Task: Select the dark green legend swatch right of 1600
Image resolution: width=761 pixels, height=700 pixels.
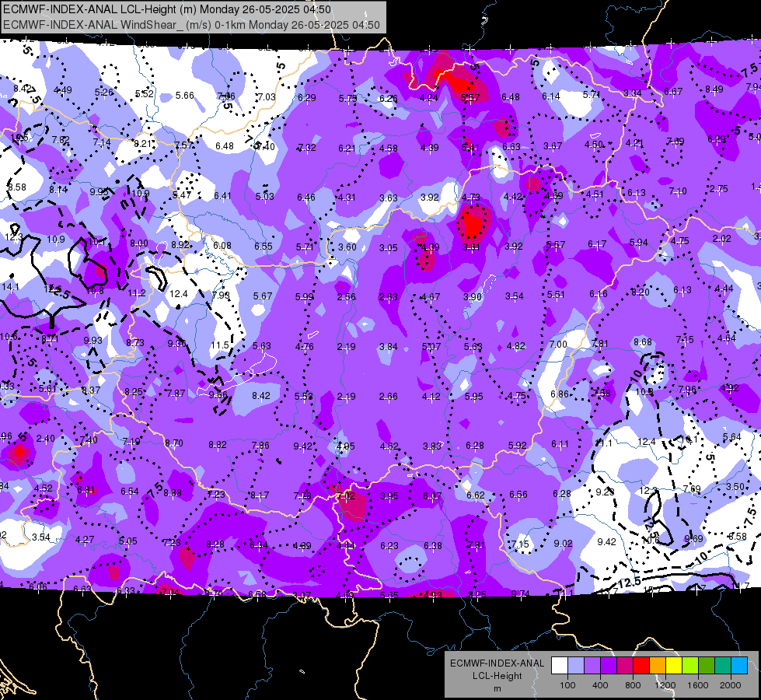Action: click(707, 665)
